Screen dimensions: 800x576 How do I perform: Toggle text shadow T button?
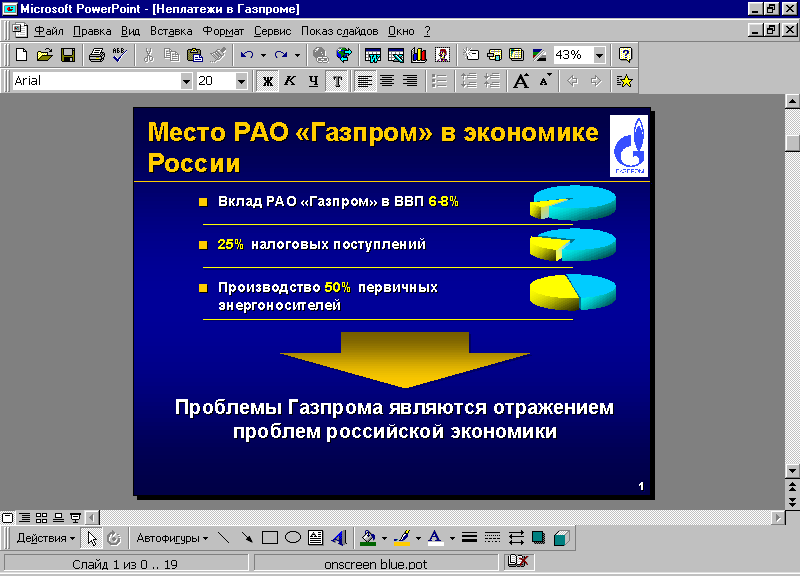point(337,81)
